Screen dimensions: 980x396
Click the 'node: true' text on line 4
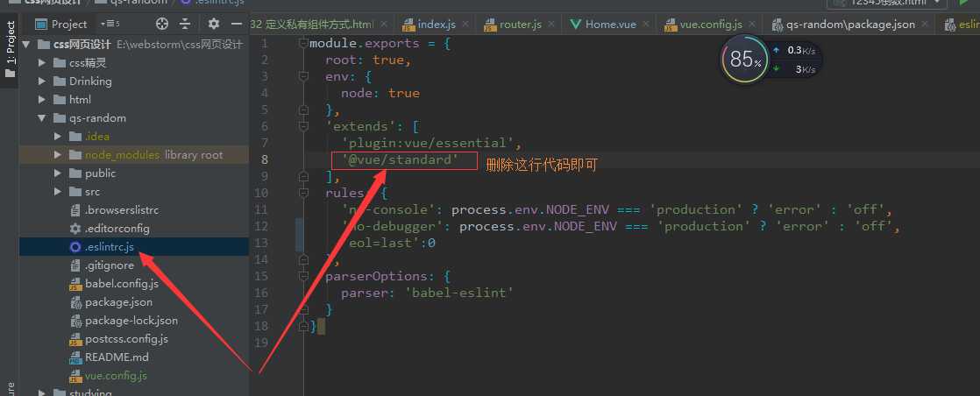(x=380, y=93)
